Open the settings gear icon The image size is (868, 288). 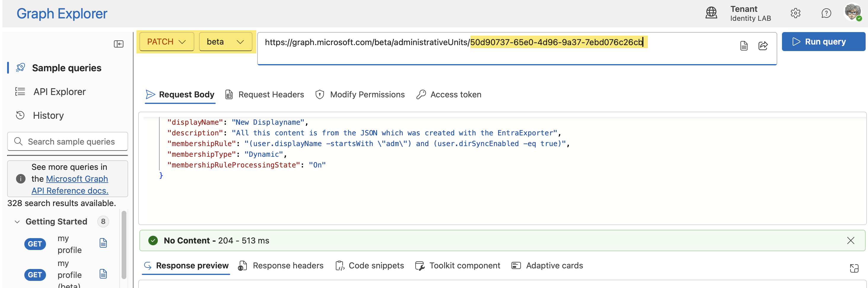(795, 13)
